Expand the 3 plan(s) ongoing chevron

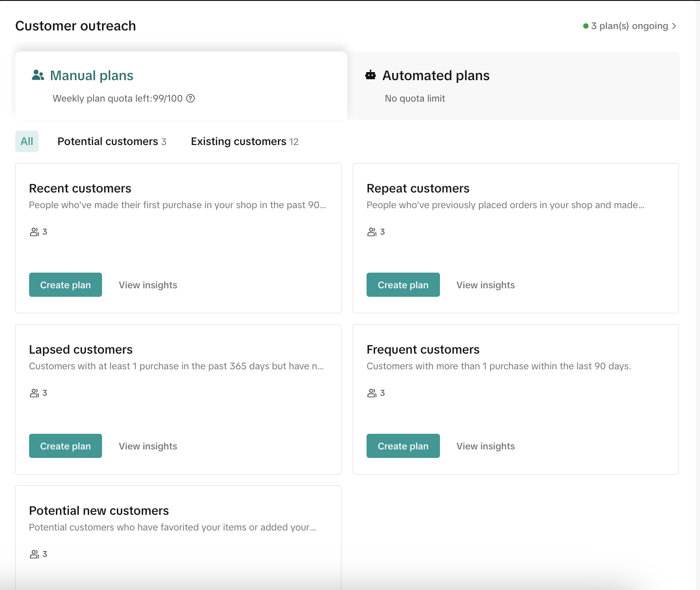674,26
